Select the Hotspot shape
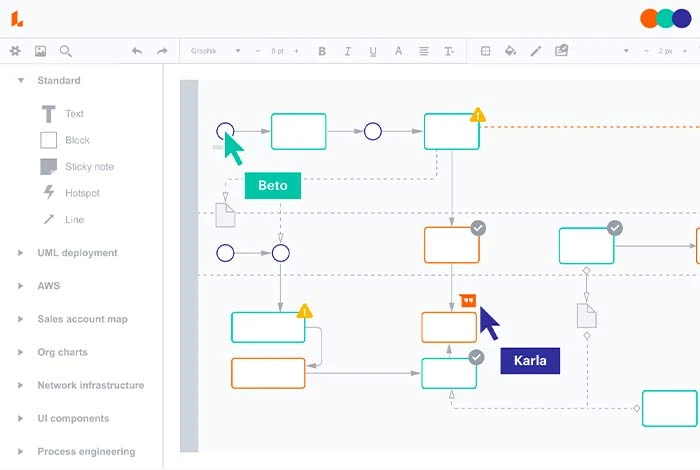 click(x=82, y=193)
